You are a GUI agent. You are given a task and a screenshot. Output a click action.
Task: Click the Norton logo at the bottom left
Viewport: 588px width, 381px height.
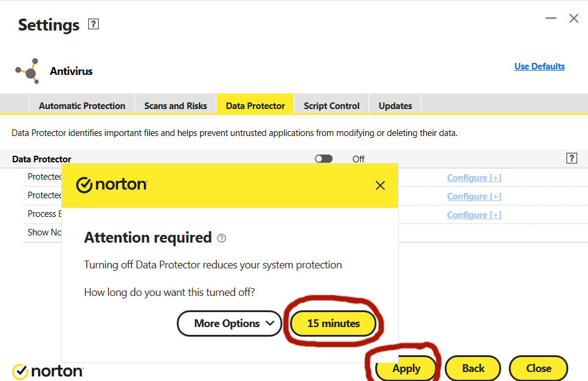[47, 371]
